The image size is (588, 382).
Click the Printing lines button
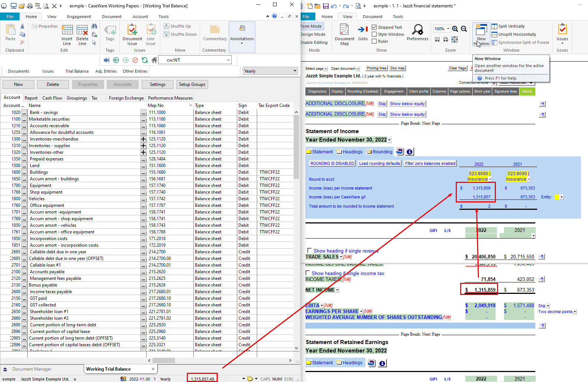(377, 68)
